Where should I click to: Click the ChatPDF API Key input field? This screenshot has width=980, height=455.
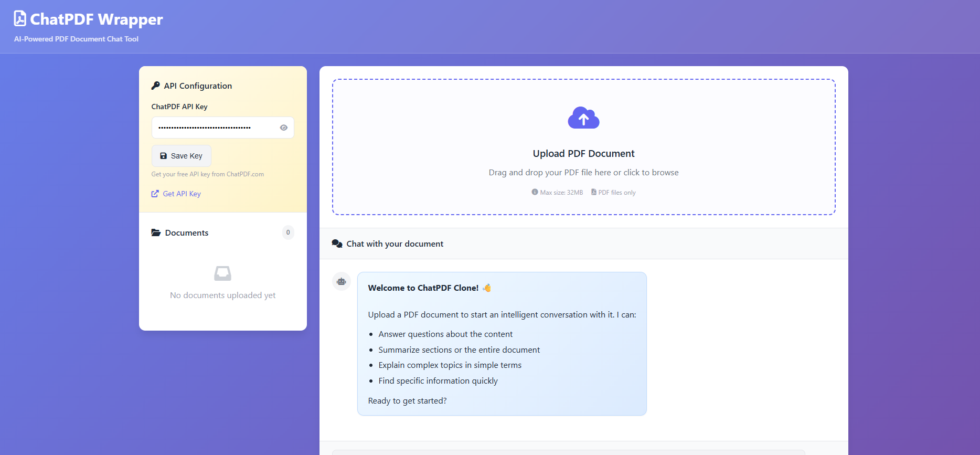click(223, 128)
